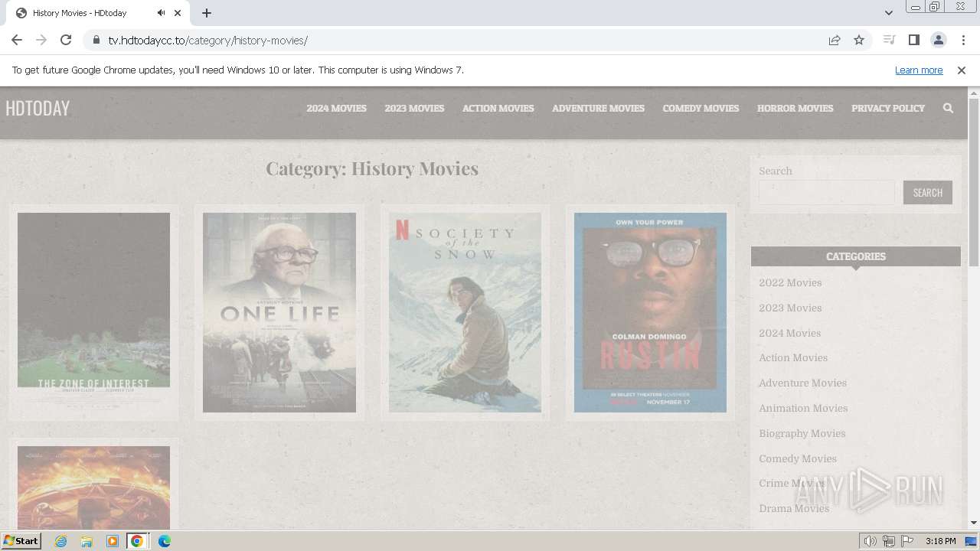Launch Internet Explorer from taskbar

pos(60,541)
